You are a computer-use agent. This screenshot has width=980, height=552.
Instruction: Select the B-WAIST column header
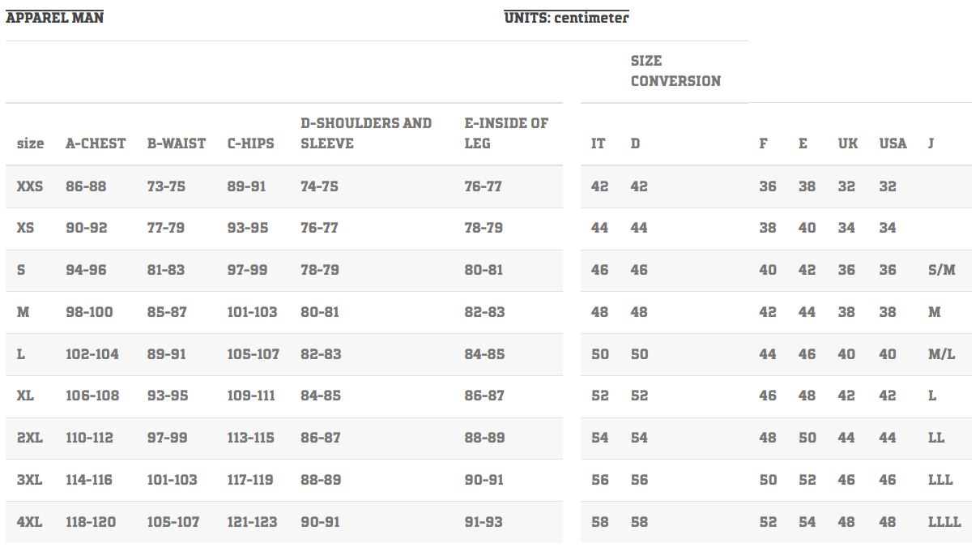(177, 143)
